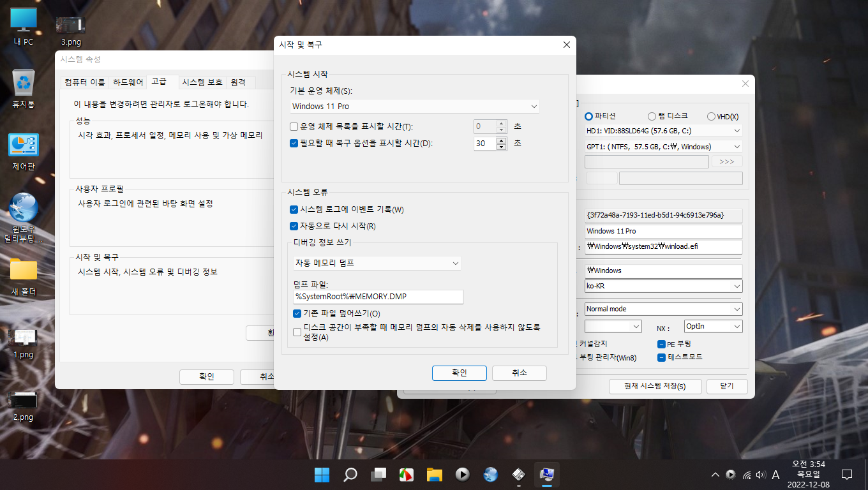Click the recovery time field showing 30

click(485, 144)
